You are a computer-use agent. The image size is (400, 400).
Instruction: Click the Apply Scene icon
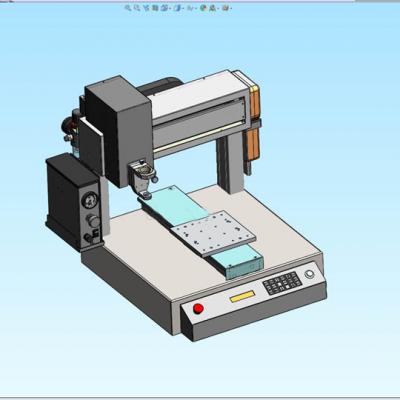[213, 8]
